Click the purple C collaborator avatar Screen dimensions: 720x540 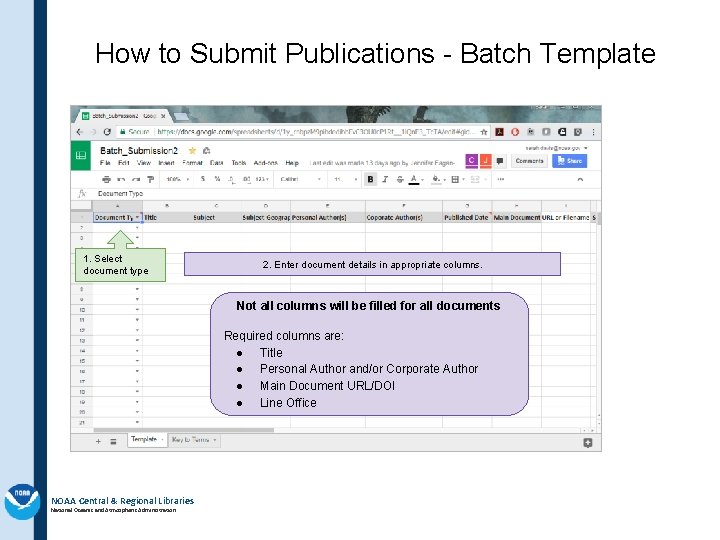click(471, 160)
